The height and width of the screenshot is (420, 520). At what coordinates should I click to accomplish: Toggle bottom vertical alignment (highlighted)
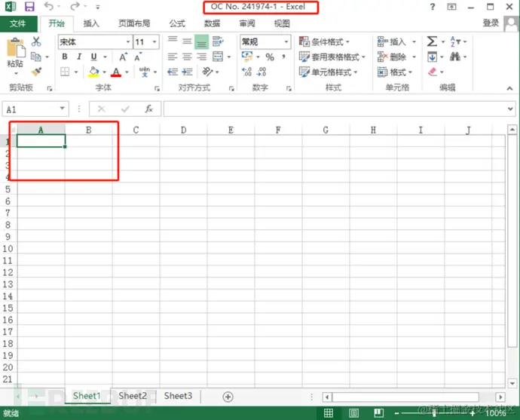[202, 41]
